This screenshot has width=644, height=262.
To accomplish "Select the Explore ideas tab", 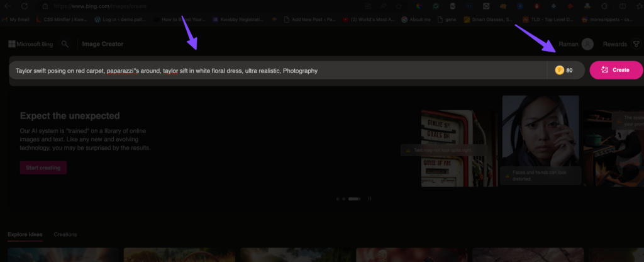I will point(25,234).
